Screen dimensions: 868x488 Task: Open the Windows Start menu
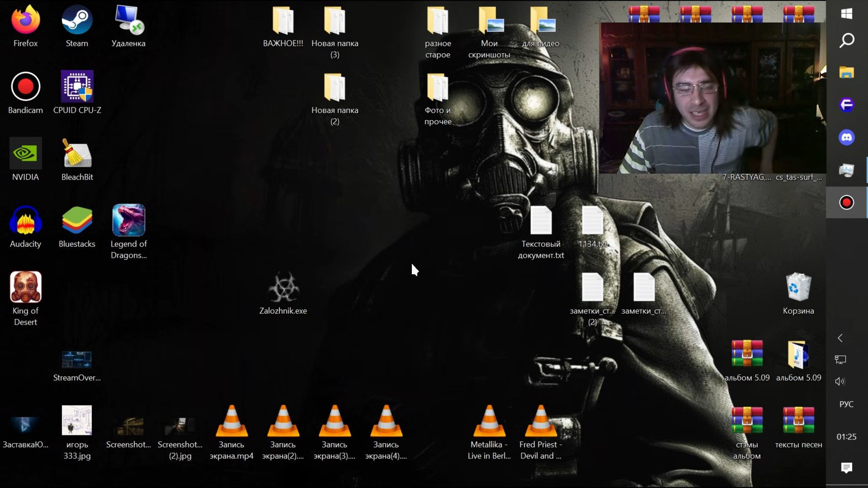[x=847, y=14]
